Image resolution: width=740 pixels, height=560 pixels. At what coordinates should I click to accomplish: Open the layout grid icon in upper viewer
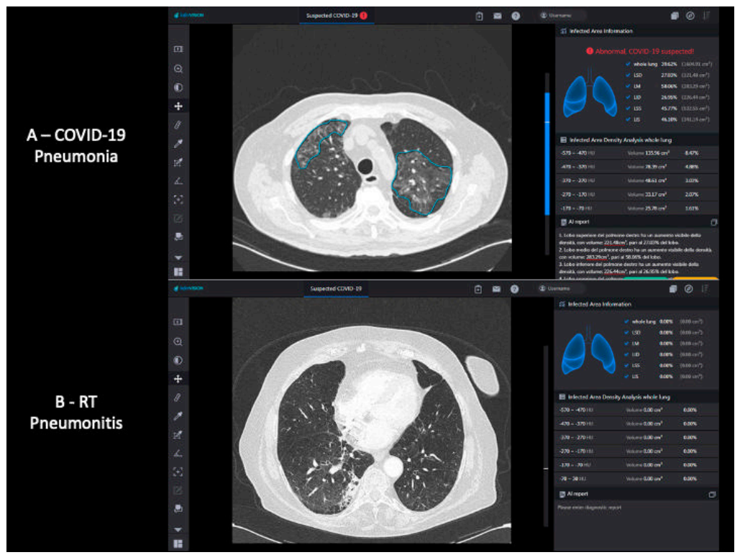click(x=178, y=272)
